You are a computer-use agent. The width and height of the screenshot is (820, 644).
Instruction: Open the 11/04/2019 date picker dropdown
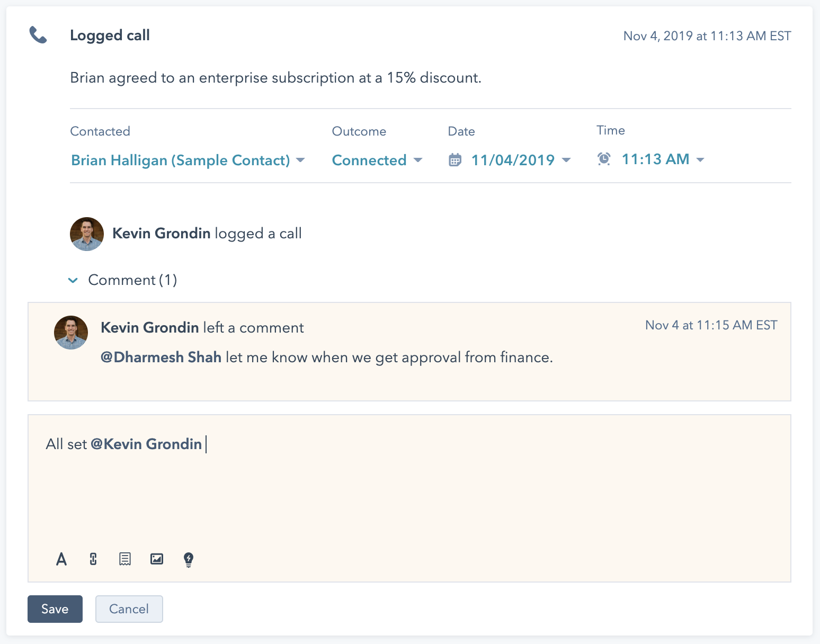click(520, 160)
